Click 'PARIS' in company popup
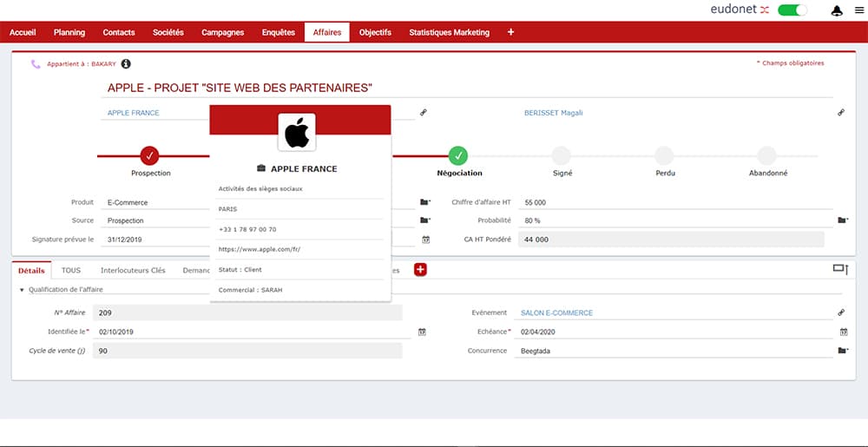Viewport: 868px width, 447px height. 227,209
